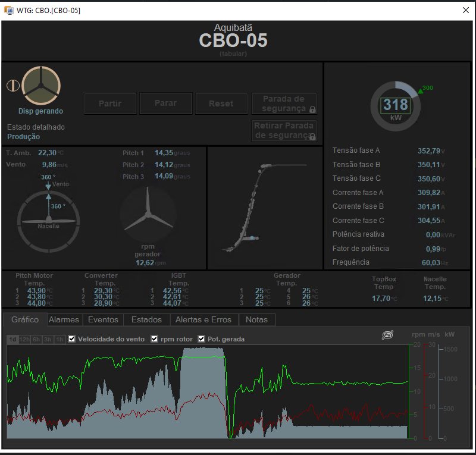Switch to the Notas tab
The height and width of the screenshot is (455, 476).
(257, 319)
